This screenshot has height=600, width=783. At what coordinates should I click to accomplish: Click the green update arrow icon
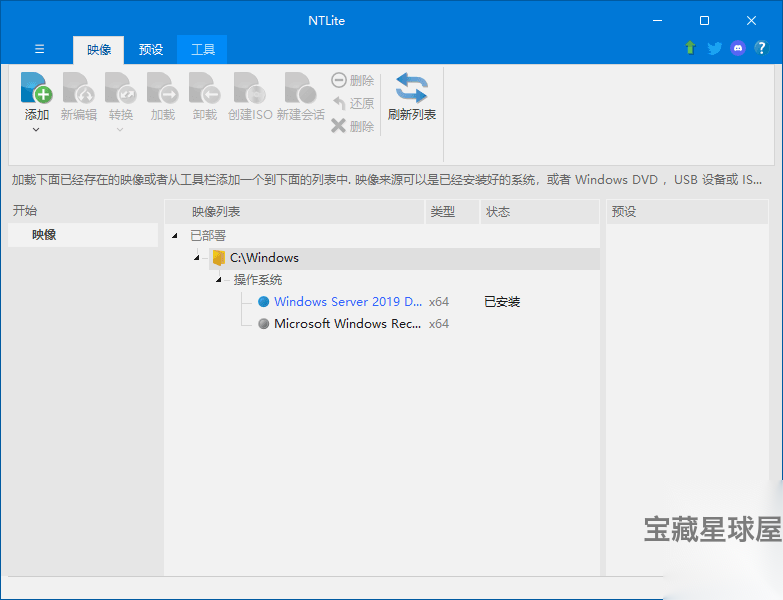point(690,48)
